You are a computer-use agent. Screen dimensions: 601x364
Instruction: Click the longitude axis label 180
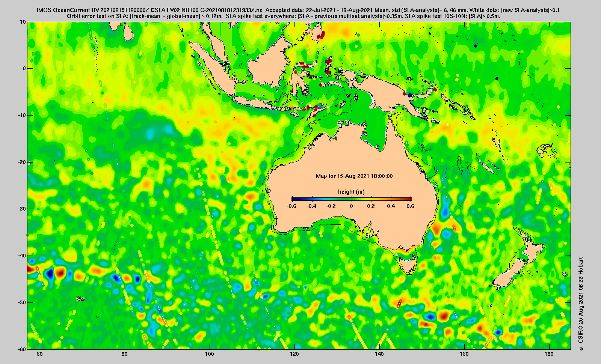click(x=549, y=354)
